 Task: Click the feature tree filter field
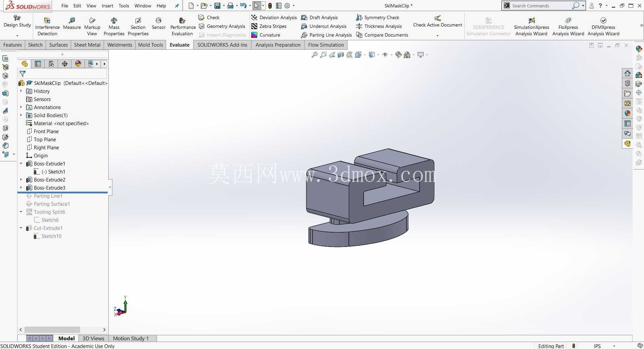[63, 73]
